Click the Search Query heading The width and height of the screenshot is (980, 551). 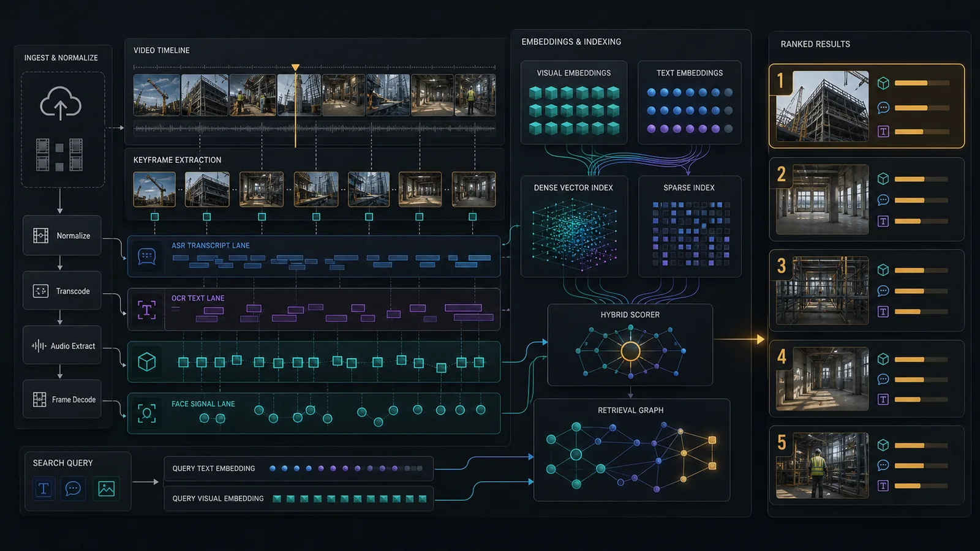(x=63, y=463)
